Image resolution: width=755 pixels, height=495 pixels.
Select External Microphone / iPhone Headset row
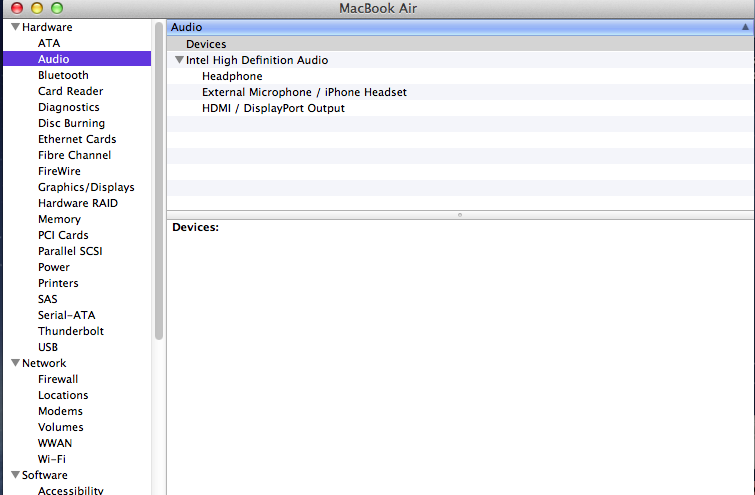(460, 92)
